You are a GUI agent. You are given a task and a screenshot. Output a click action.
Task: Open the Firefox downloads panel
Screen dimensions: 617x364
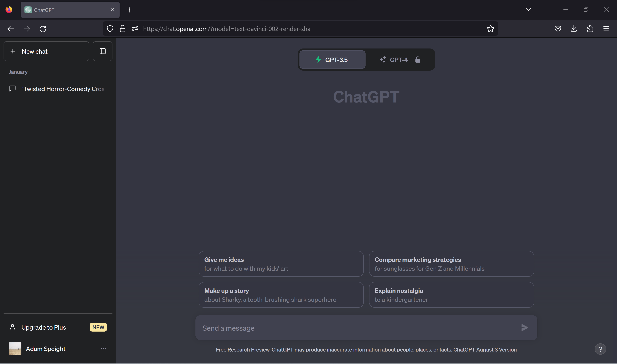pyautogui.click(x=574, y=29)
